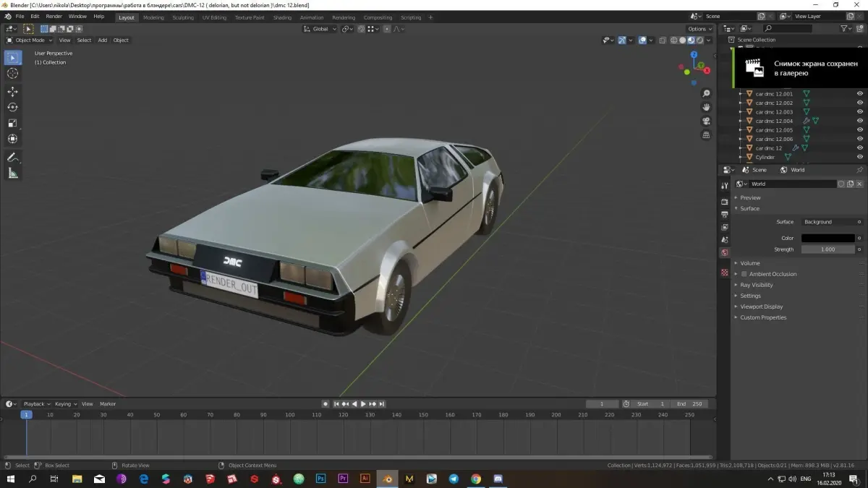Click the play animation button
Viewport: 868px width, 488px height.
363,404
